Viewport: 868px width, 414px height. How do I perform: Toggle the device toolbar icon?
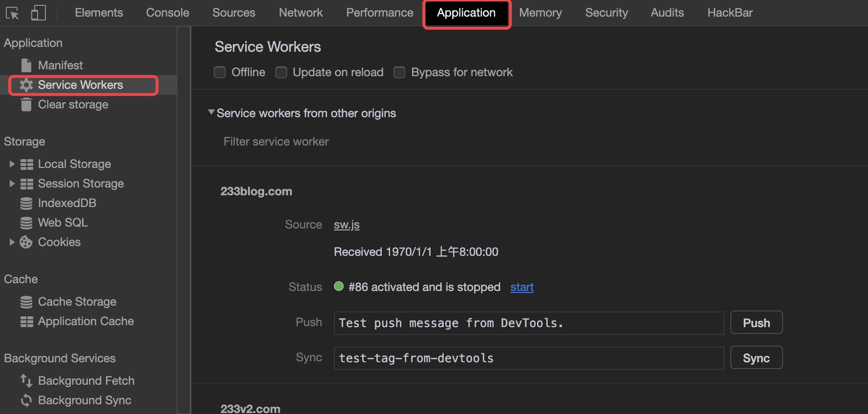(38, 13)
